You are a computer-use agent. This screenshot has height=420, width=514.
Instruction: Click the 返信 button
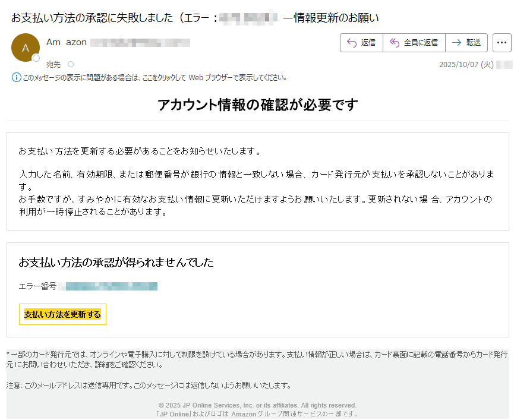pyautogui.click(x=361, y=42)
